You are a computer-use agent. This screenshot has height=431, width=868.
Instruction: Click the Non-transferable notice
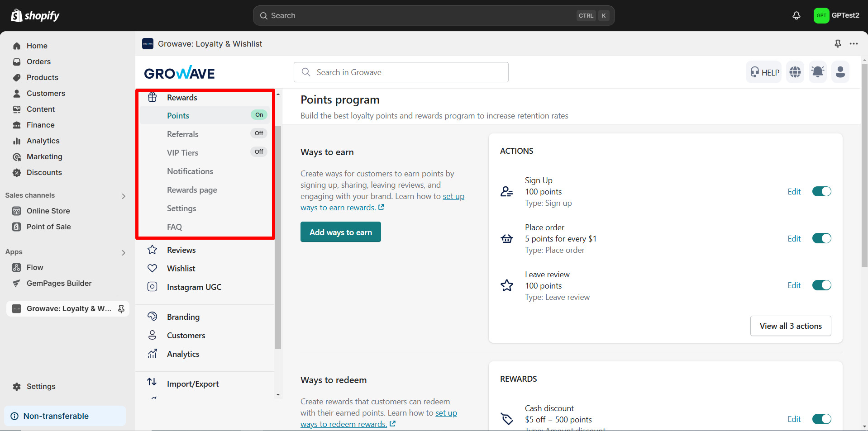click(x=65, y=416)
